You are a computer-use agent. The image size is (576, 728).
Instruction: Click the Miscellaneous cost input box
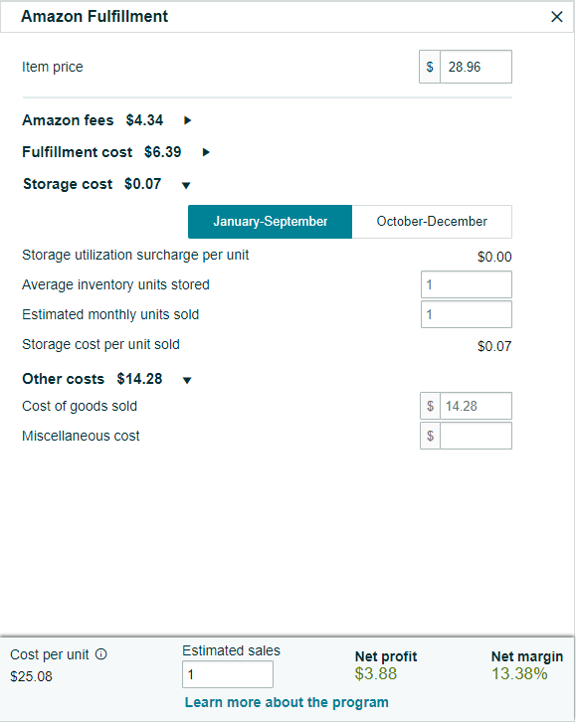pyautogui.click(x=476, y=436)
